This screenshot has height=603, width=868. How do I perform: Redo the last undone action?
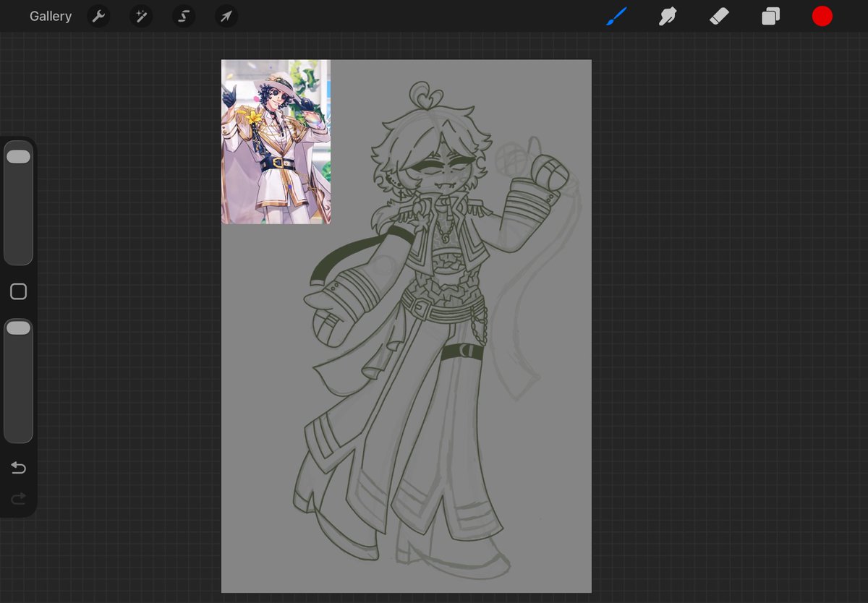[x=18, y=498]
